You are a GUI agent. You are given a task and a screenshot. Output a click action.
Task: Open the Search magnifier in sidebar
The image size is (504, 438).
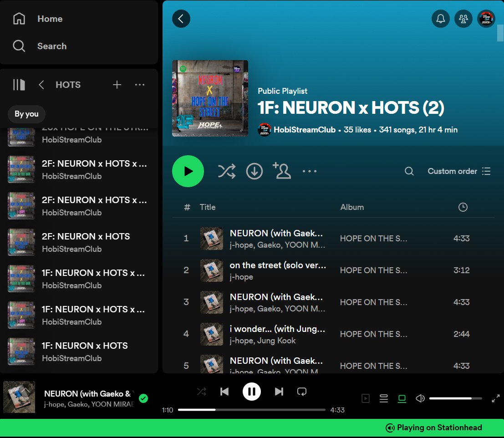click(x=19, y=46)
